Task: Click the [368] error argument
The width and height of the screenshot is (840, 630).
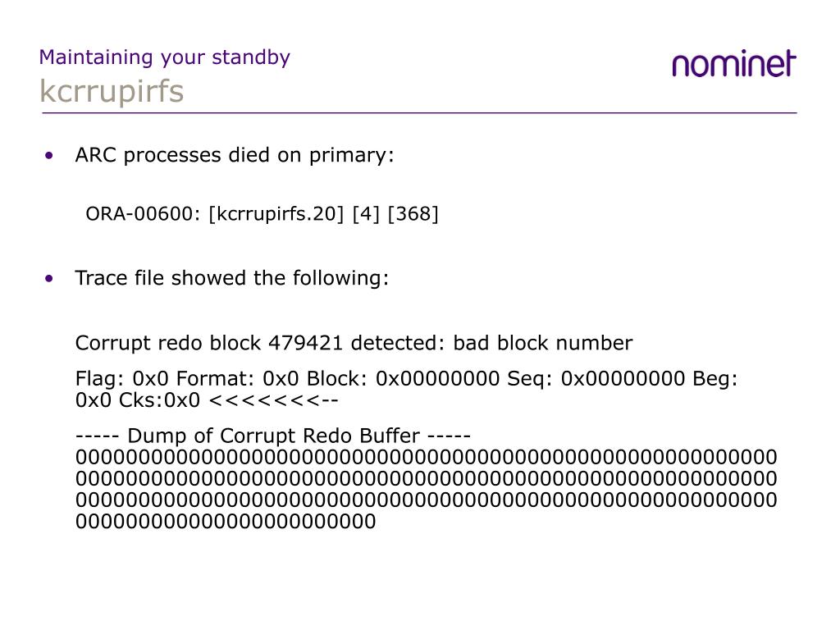Action: (413, 214)
